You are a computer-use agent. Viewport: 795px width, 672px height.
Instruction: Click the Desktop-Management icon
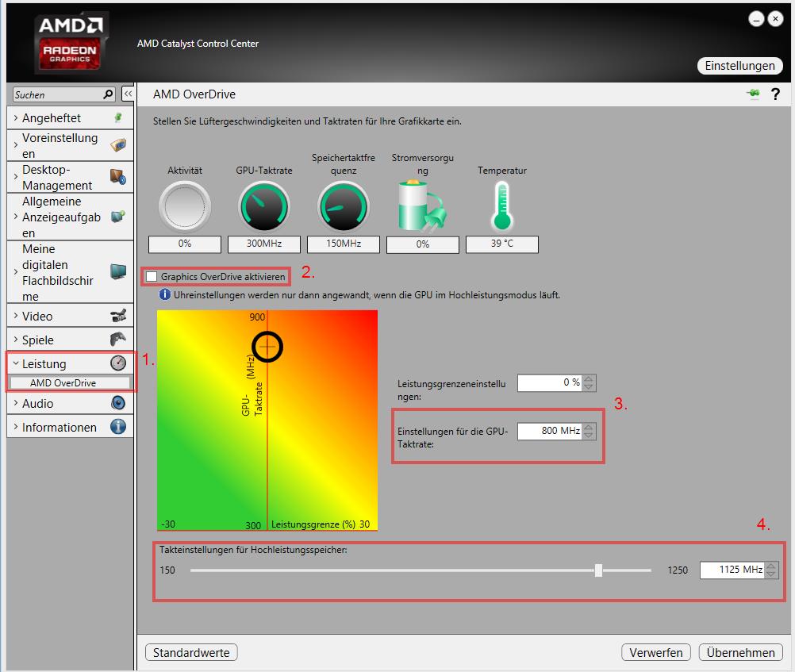118,177
